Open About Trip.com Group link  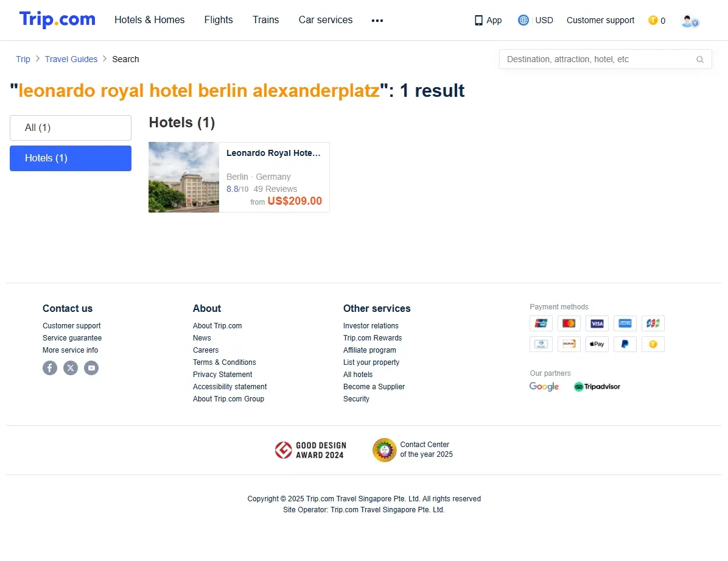point(228,399)
